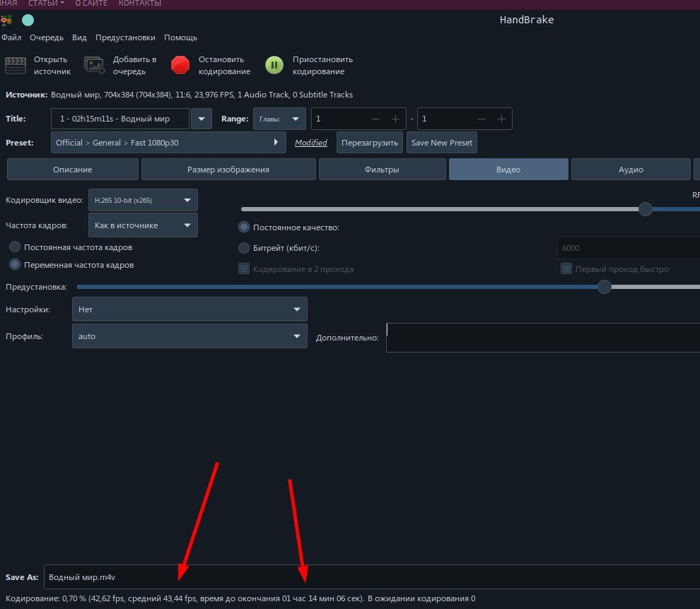Viewport: 700px width, 609px height.
Task: Click Открыть источник toolbar label
Action: (x=52, y=65)
